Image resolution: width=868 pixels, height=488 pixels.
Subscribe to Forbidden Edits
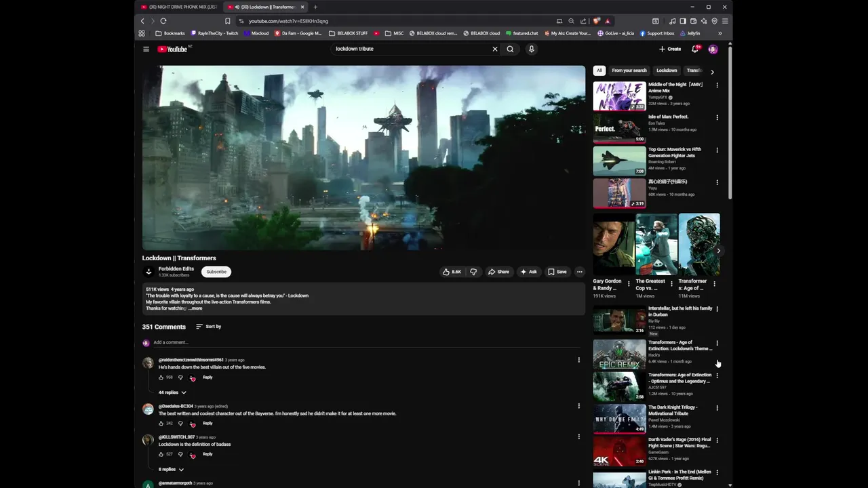click(x=216, y=272)
